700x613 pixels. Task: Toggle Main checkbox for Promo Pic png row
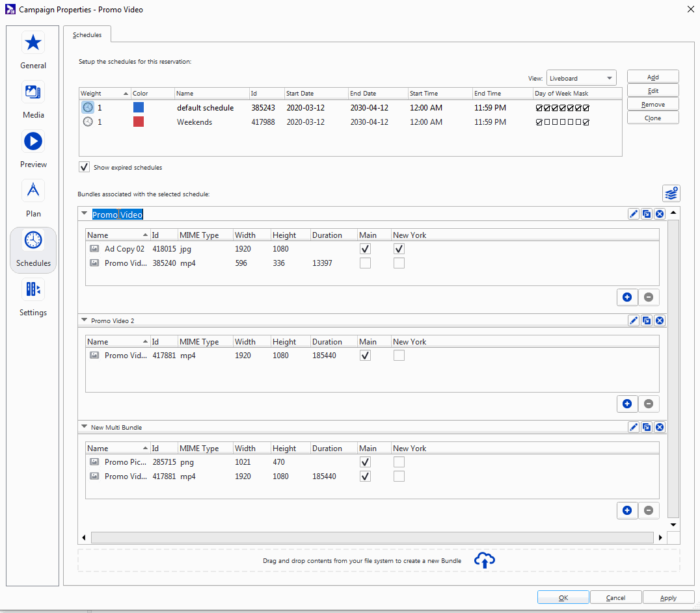(x=366, y=462)
